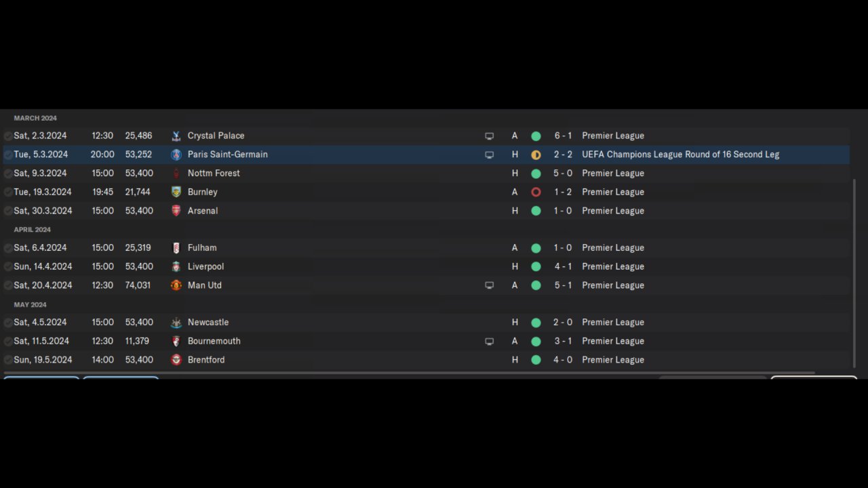Open the Crystal Palace team name link

pyautogui.click(x=216, y=136)
